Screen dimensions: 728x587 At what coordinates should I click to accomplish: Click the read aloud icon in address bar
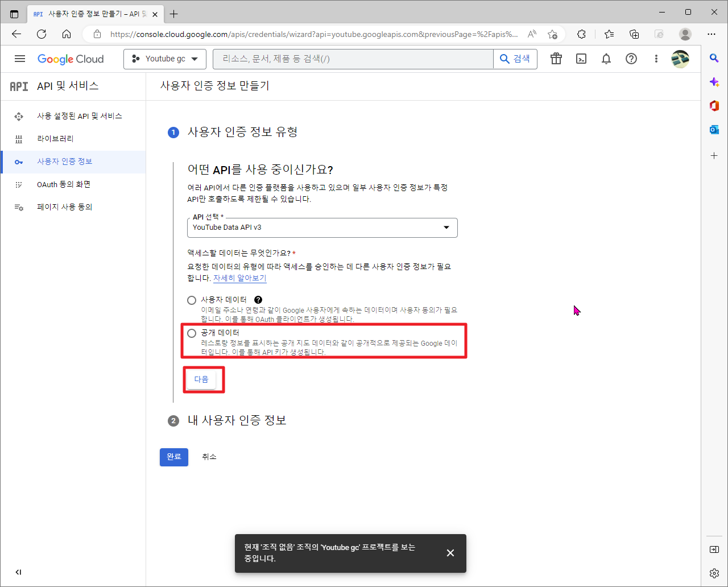coord(532,34)
